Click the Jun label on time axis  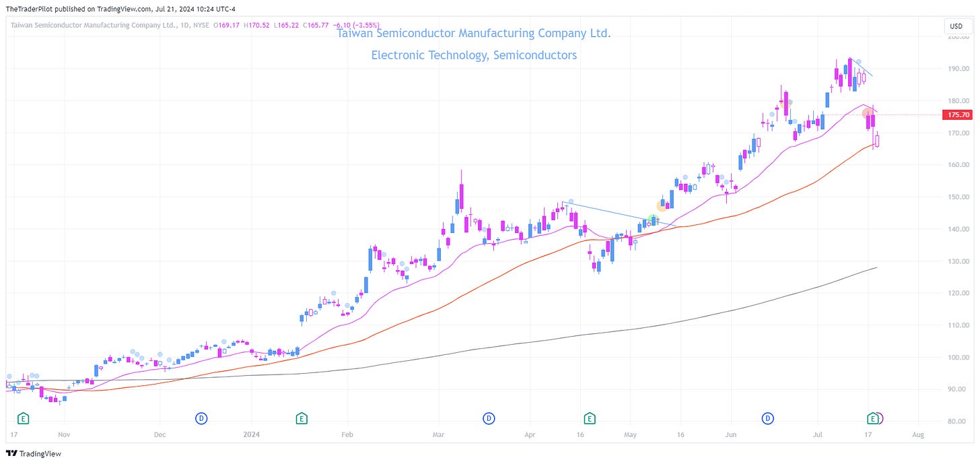pos(730,435)
